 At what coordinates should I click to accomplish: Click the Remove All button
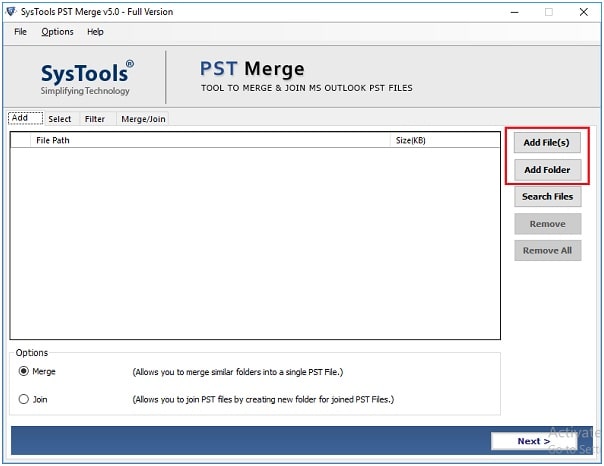pyautogui.click(x=547, y=251)
